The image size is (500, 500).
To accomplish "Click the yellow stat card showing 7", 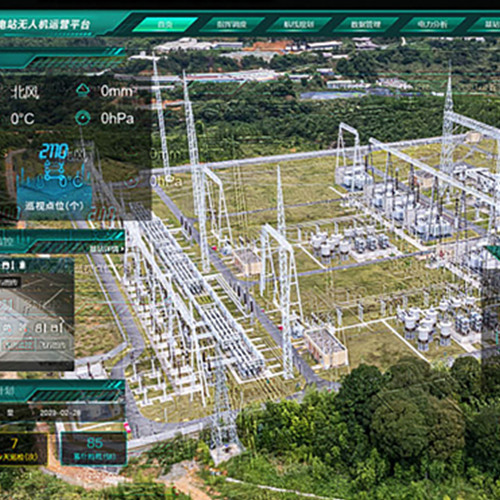I will pos(23,449).
